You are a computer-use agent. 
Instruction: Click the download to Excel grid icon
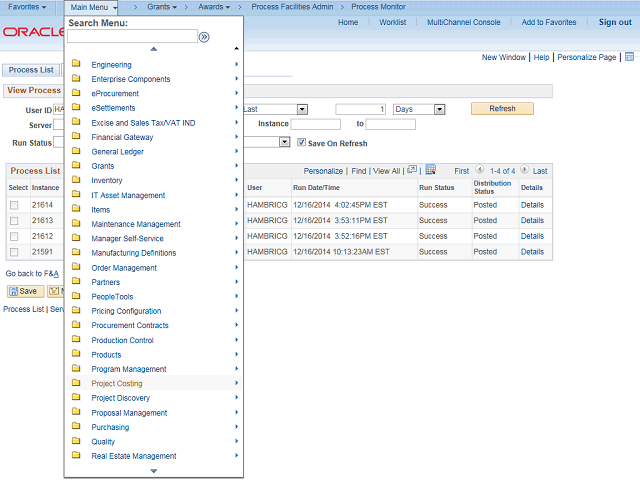(431, 170)
